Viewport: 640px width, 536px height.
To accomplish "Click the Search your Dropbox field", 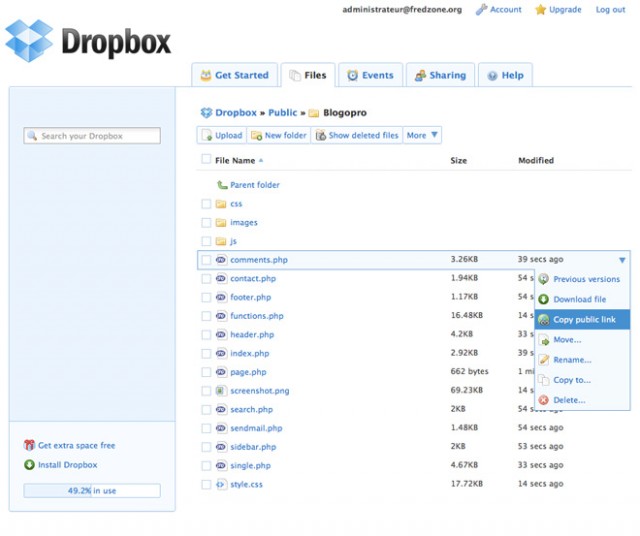I will (92, 136).
